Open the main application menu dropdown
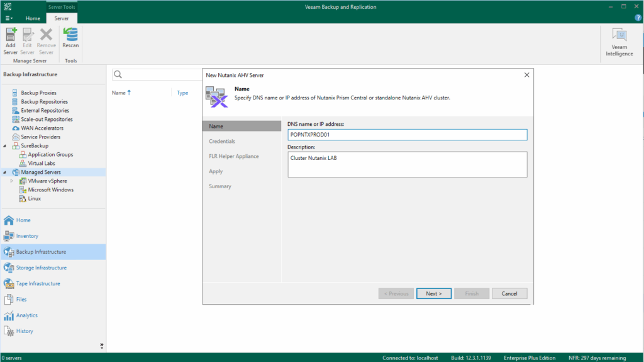This screenshot has width=644, height=362. [9, 18]
